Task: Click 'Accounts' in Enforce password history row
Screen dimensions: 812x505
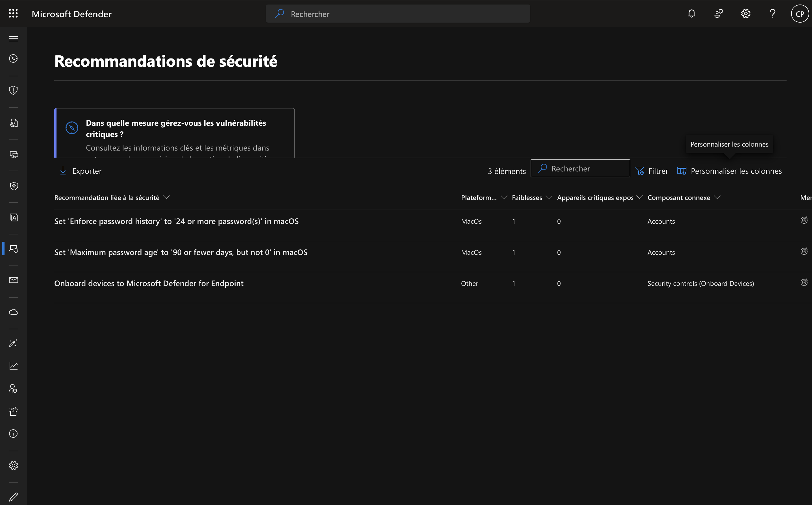Action: 661,221
